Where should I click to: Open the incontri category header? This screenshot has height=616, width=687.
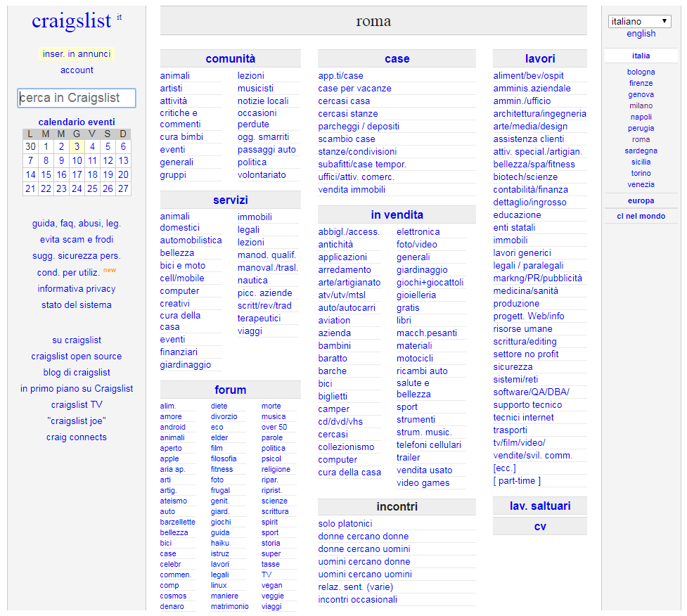pyautogui.click(x=397, y=506)
